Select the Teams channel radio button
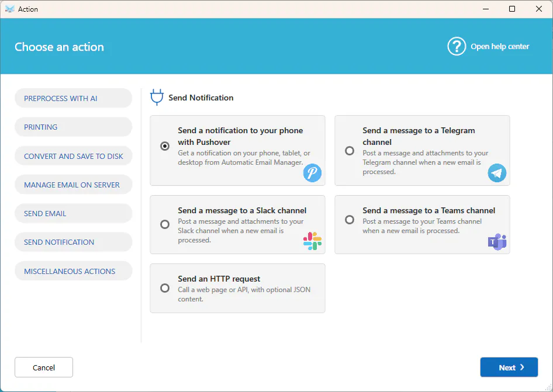Viewport: 553px width, 392px height. point(350,220)
